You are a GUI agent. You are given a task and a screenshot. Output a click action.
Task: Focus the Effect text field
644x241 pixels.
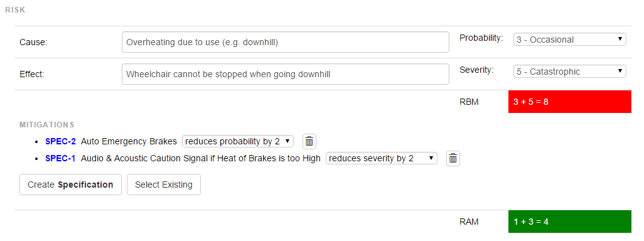click(286, 74)
